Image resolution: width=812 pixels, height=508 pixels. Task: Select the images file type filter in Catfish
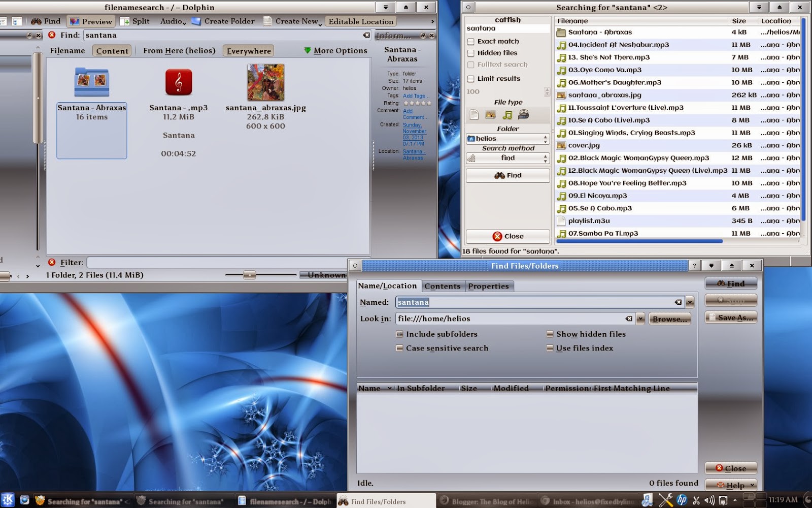coord(490,115)
